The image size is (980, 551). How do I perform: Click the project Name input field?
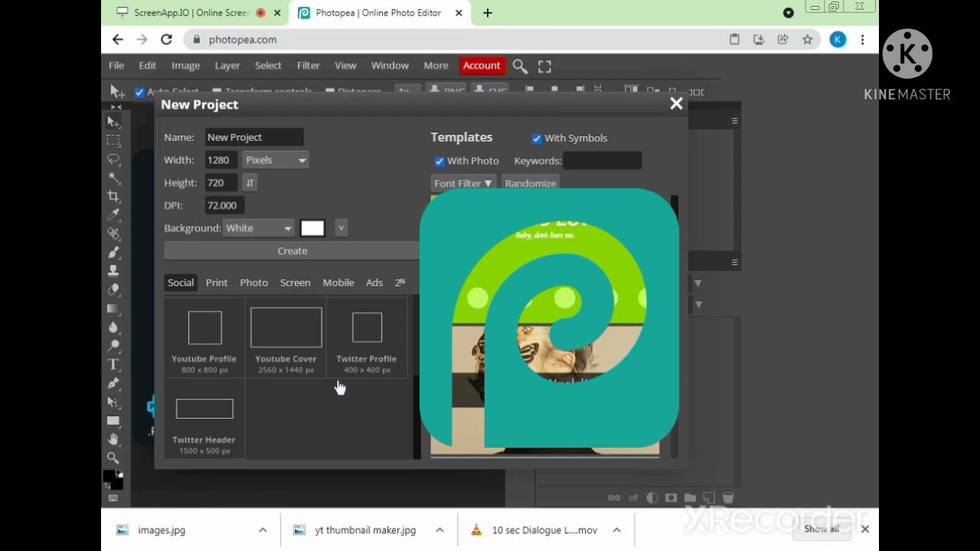tap(254, 138)
